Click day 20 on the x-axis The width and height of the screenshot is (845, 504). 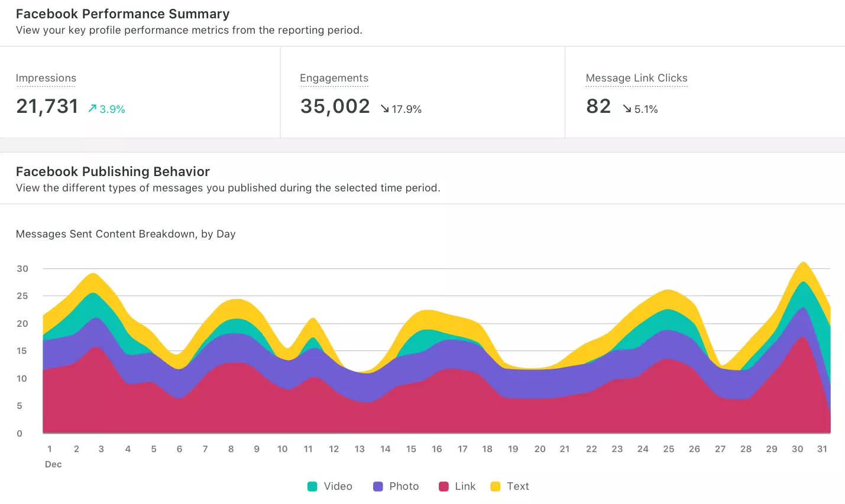pos(540,449)
